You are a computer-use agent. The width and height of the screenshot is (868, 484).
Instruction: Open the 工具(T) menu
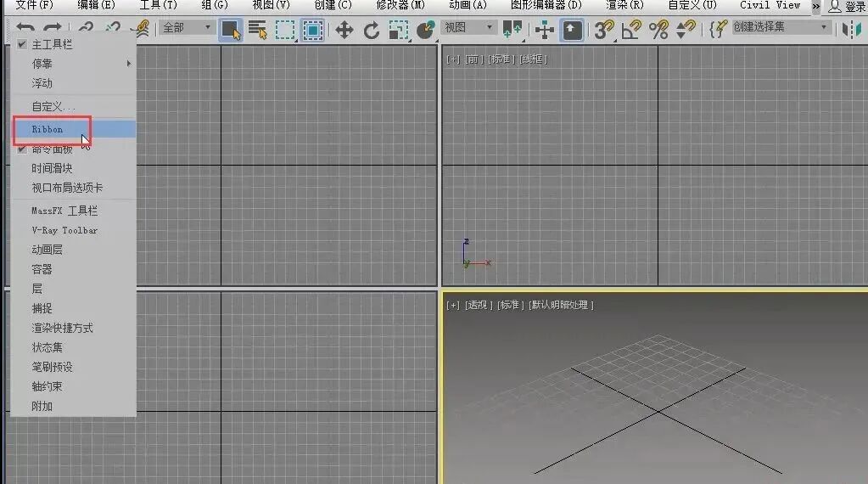159,6
